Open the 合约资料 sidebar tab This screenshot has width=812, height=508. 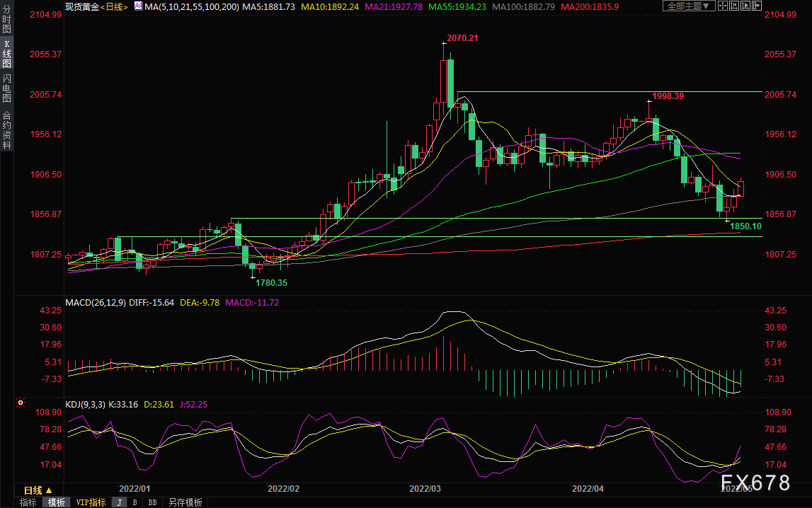tap(7, 130)
